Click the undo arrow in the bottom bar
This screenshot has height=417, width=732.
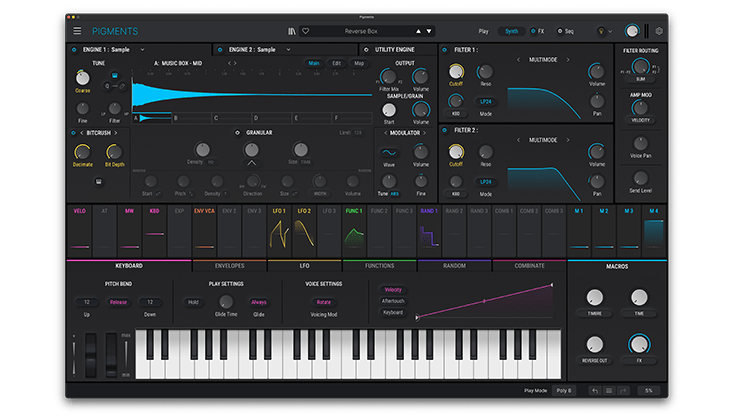pos(595,390)
